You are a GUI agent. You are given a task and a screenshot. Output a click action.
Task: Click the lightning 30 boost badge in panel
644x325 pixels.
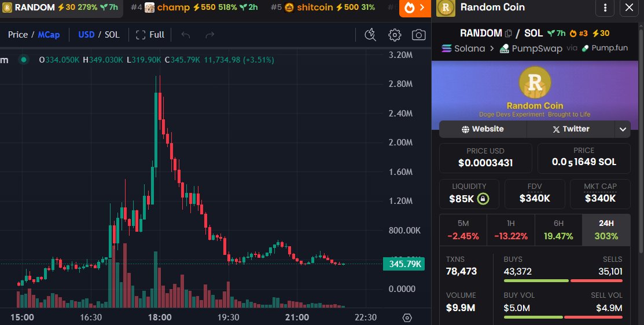pyautogui.click(x=601, y=34)
